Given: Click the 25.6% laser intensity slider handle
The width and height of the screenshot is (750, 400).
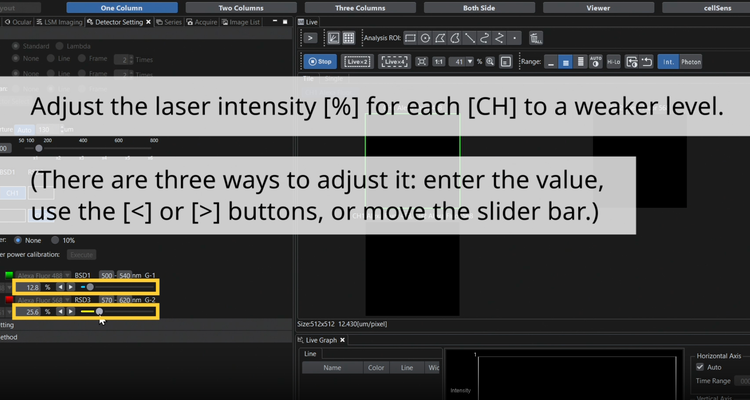Looking at the screenshot, I should pos(99,311).
